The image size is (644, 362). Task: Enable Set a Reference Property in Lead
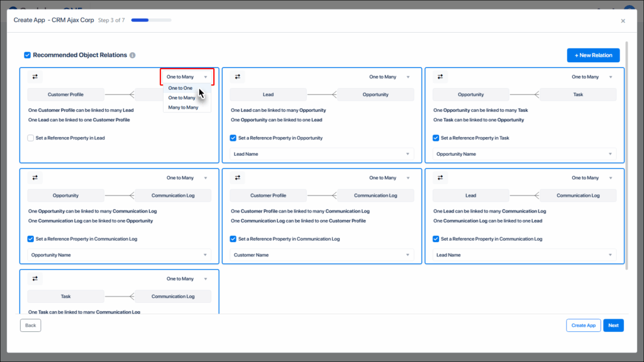[30, 138]
